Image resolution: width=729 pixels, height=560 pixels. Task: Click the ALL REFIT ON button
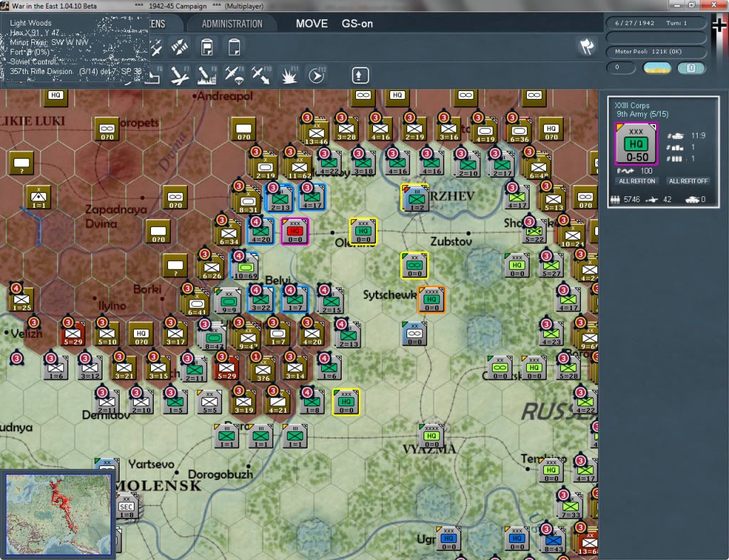[x=637, y=181]
